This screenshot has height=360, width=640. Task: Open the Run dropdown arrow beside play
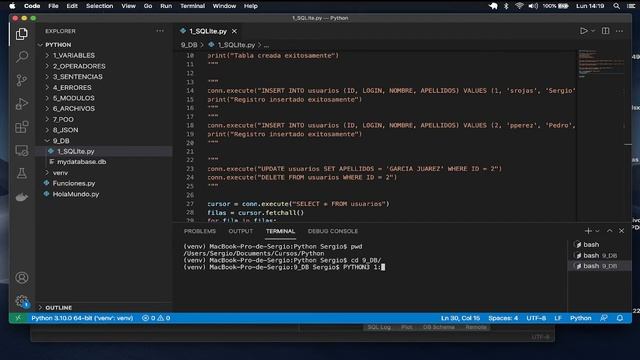point(593,31)
